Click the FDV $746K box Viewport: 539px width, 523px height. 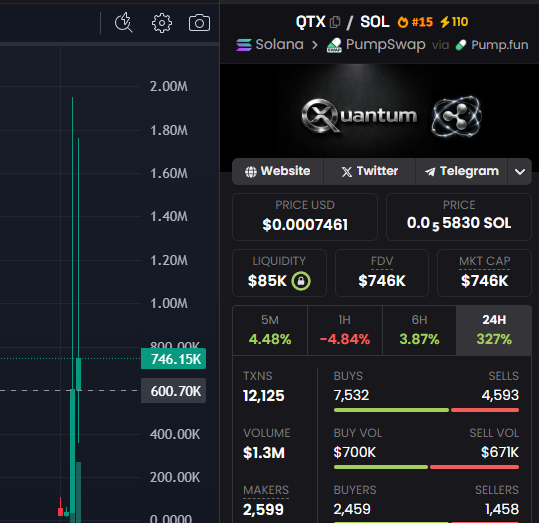tap(382, 273)
